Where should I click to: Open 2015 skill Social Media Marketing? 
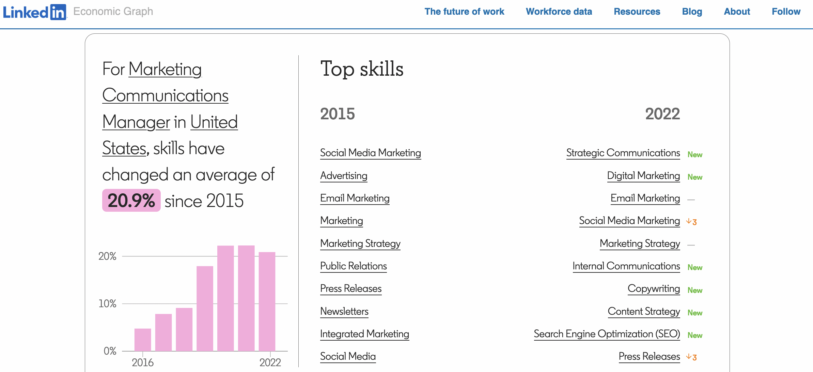pos(371,153)
